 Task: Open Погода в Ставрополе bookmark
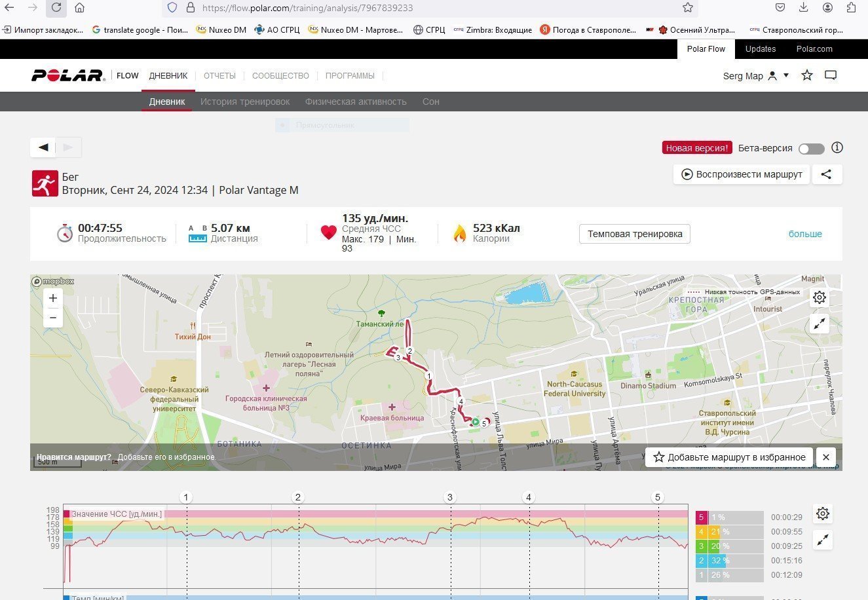point(588,29)
